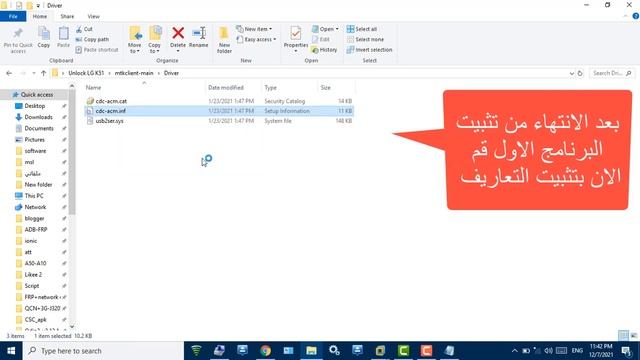Screen dimensions: 640x360
Task: Click the Cut command
Action: pyautogui.click(x=84, y=29)
